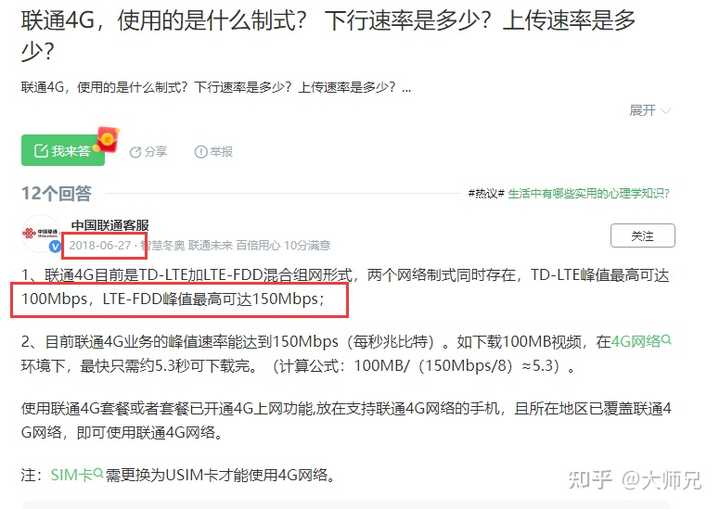
Task: Open the red envelope reward icon
Action: 108,140
